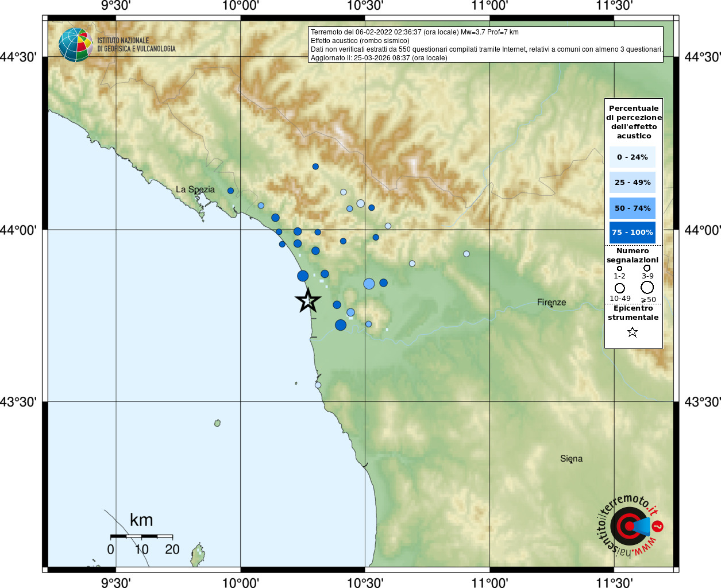
Task: Click the left 44°30' latitude label
Action: pyautogui.click(x=18, y=57)
